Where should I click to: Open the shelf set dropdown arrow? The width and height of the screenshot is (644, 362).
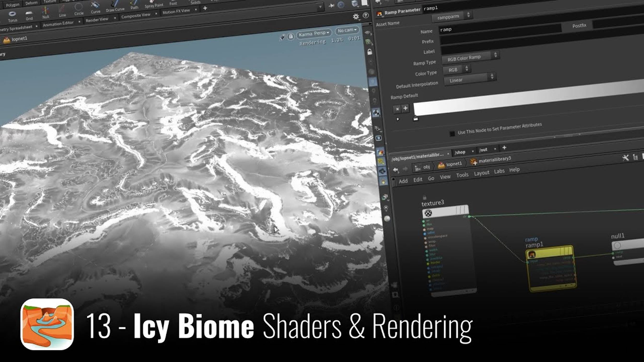point(320,7)
